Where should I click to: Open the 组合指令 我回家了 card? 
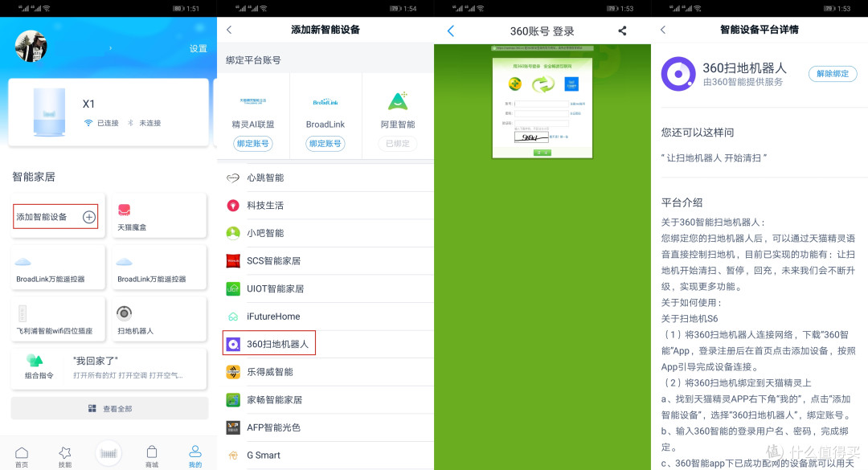[x=108, y=368]
